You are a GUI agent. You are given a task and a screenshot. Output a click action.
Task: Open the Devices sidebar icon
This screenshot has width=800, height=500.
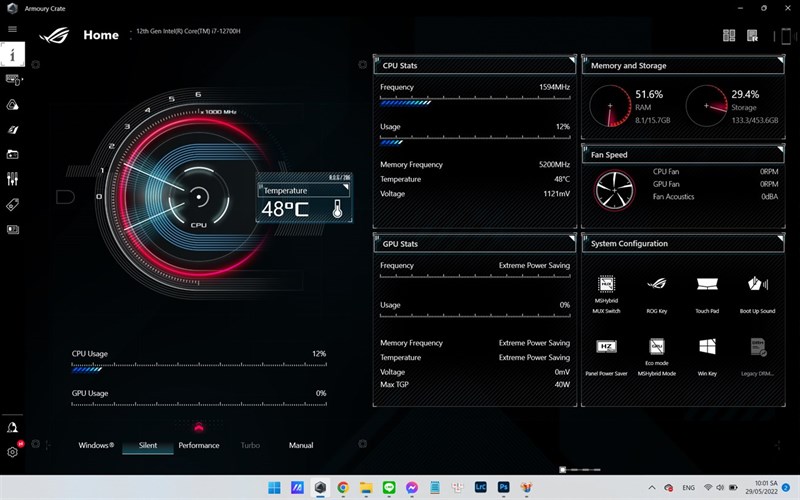13,80
